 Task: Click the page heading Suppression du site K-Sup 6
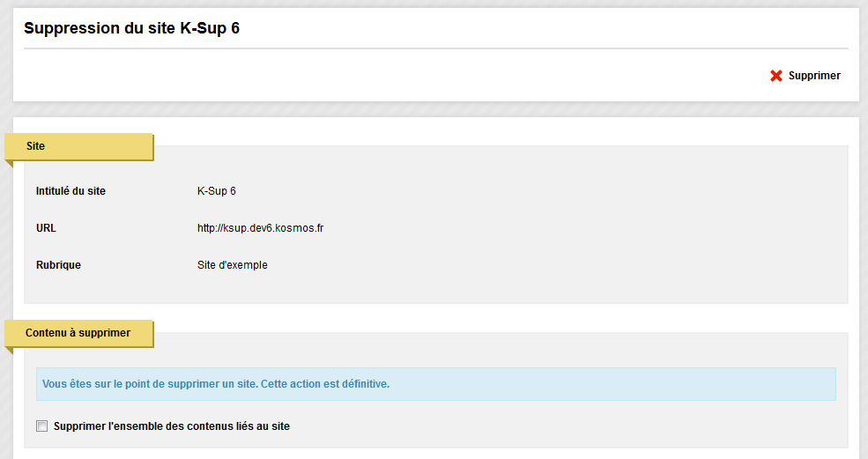pyautogui.click(x=132, y=28)
